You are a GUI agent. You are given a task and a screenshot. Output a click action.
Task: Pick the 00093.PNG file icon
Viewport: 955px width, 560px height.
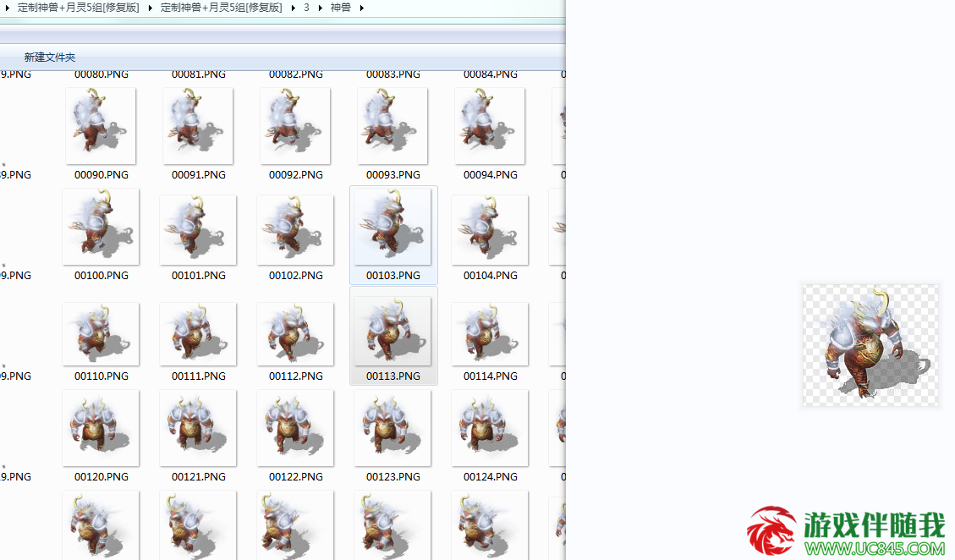point(392,126)
